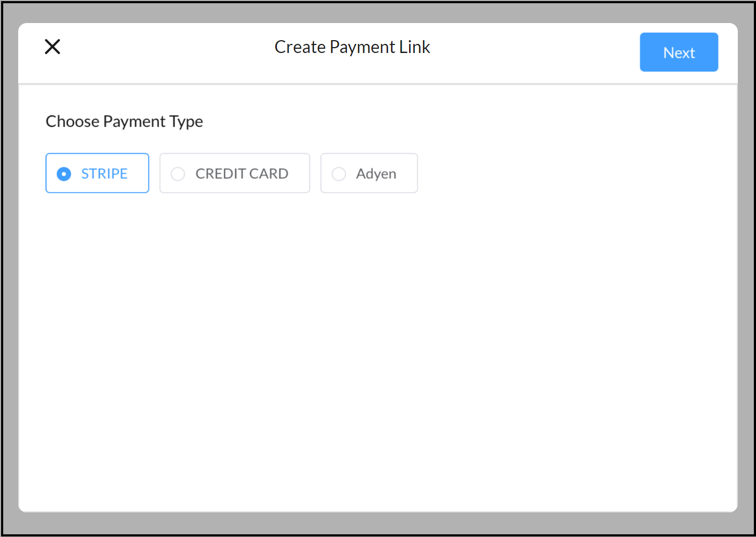Screen dimensions: 756x537
Task: Click the CREDIT CARD radio circle
Action: pos(177,173)
